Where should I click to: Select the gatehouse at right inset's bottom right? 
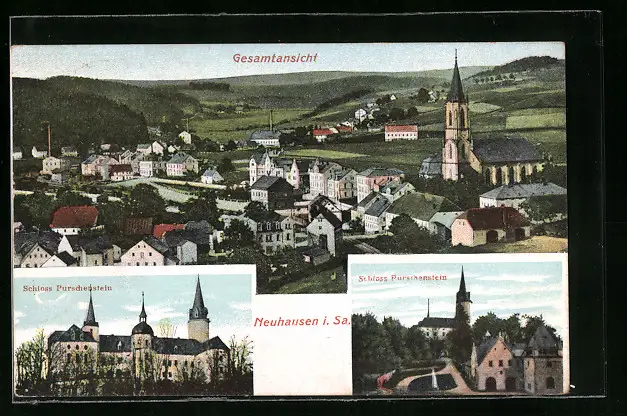[x=543, y=361]
